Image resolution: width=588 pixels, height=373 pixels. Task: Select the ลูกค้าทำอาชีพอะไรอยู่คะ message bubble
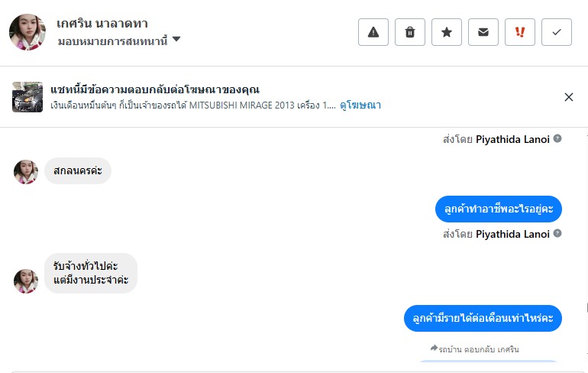(x=499, y=209)
